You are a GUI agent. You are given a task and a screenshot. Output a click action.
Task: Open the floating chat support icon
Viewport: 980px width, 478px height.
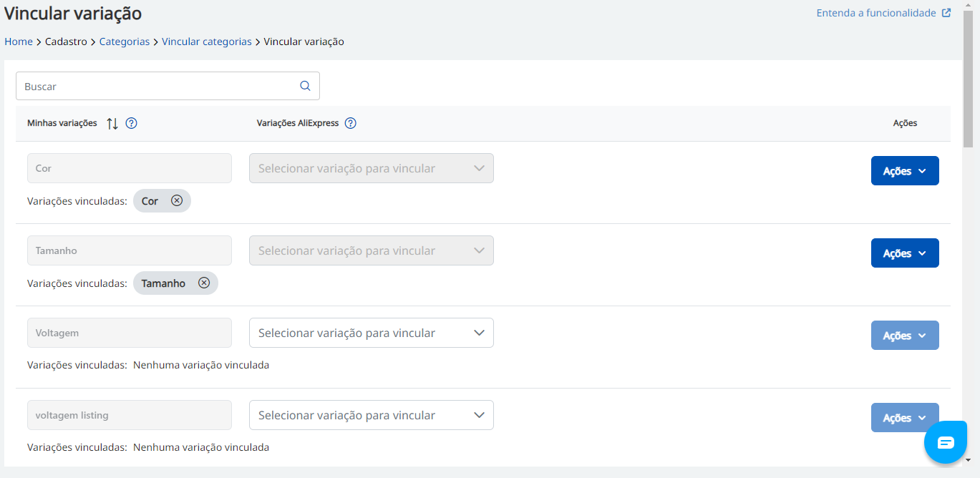(945, 442)
